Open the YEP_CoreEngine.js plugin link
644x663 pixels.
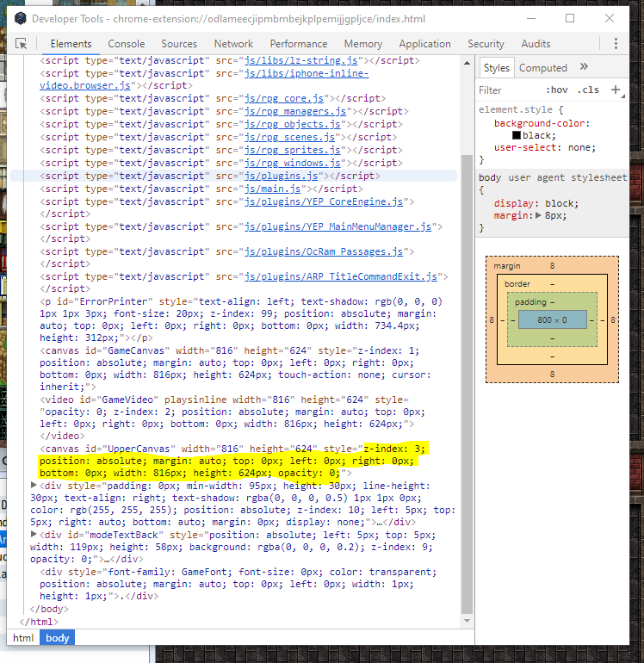(324, 201)
